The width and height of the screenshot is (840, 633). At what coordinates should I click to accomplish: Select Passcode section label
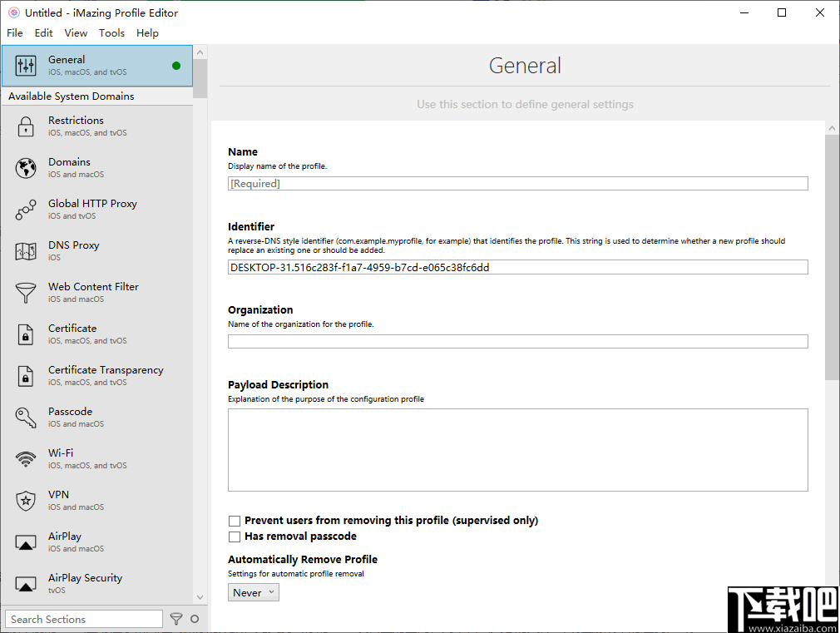pyautogui.click(x=70, y=412)
